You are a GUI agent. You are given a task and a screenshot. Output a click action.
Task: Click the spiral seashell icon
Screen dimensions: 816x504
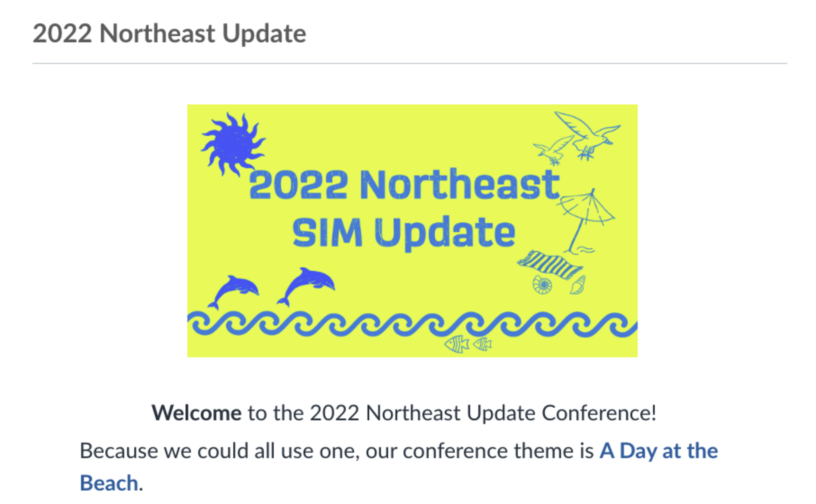(542, 285)
